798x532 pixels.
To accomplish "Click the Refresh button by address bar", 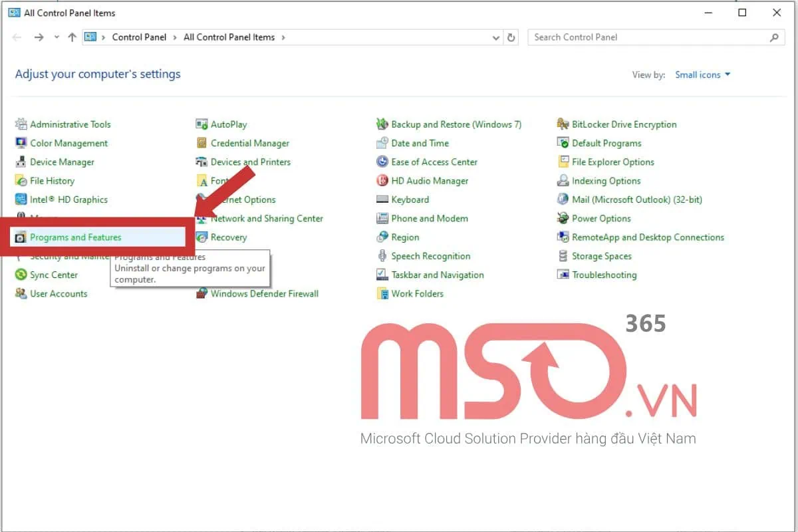I will tap(511, 38).
